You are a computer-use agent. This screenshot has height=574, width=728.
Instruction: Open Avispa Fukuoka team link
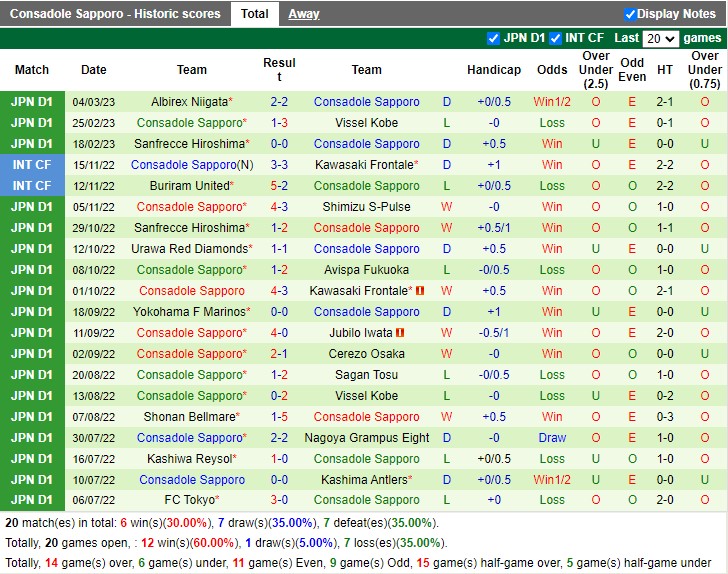point(366,270)
